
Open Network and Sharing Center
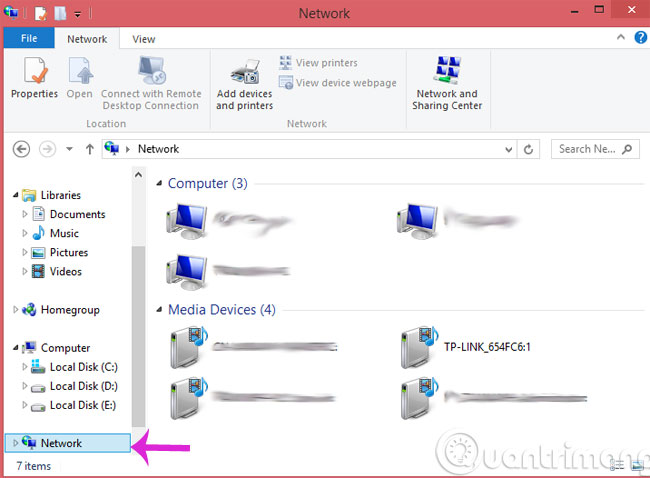tap(447, 83)
